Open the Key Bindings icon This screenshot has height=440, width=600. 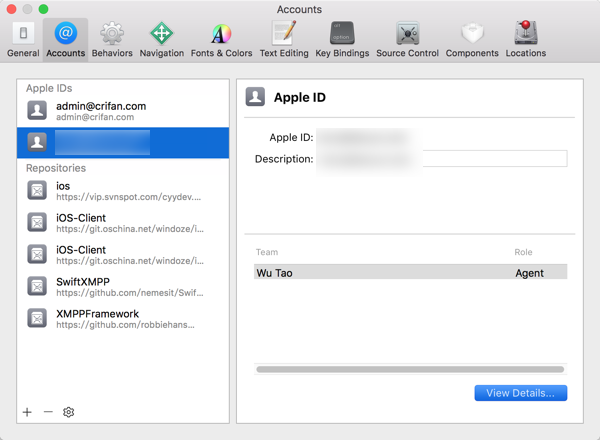coord(342,33)
